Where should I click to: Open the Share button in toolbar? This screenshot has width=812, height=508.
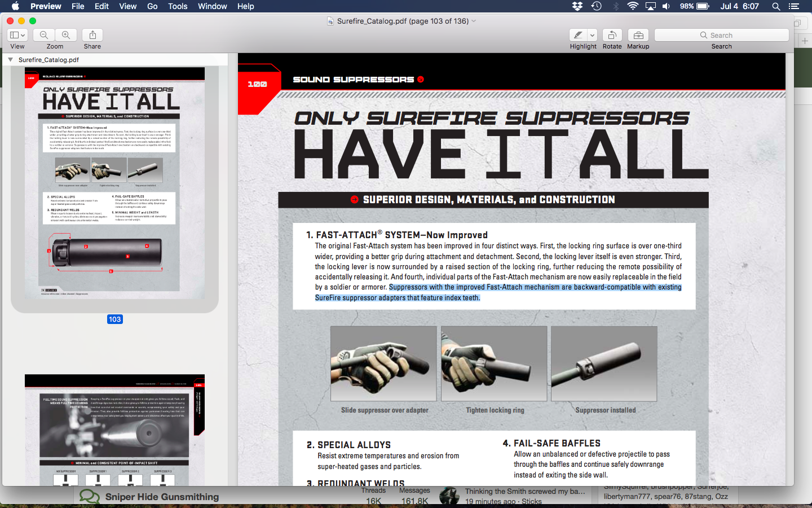point(92,35)
